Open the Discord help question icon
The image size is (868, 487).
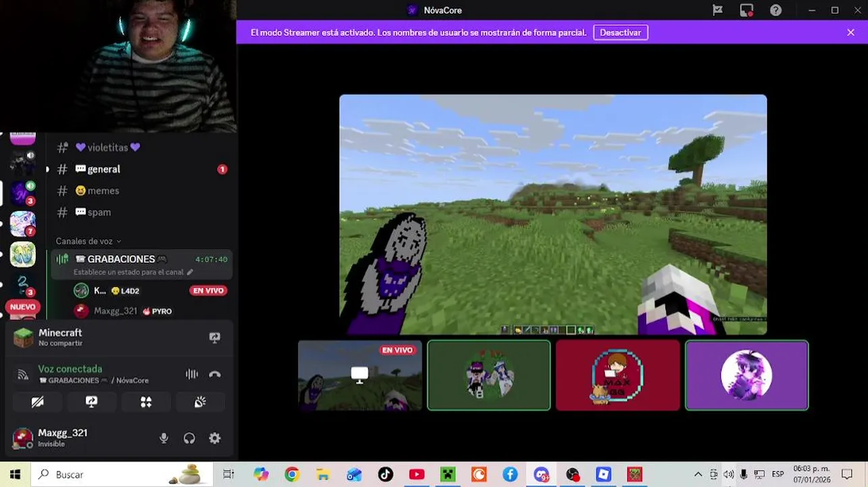(x=776, y=10)
